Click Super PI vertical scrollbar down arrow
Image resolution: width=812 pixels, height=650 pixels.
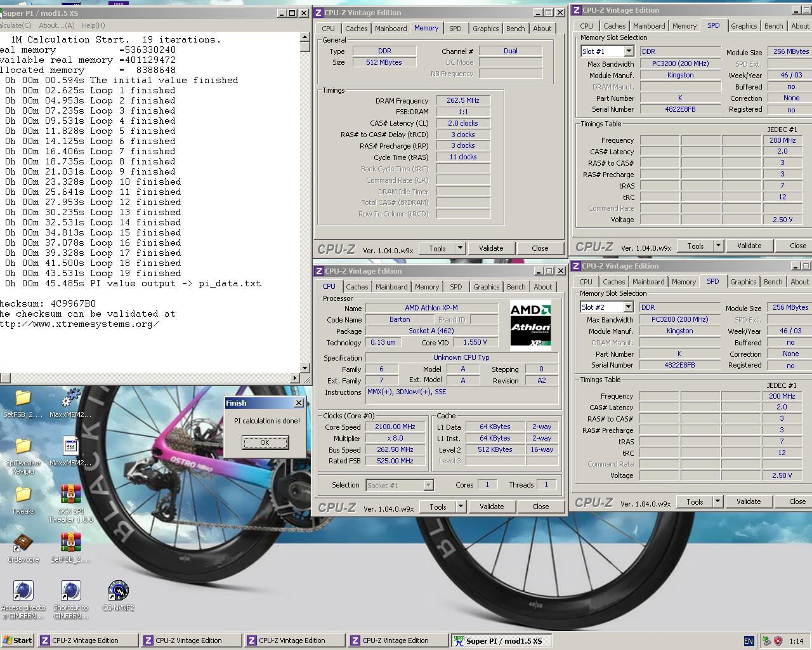(304, 368)
